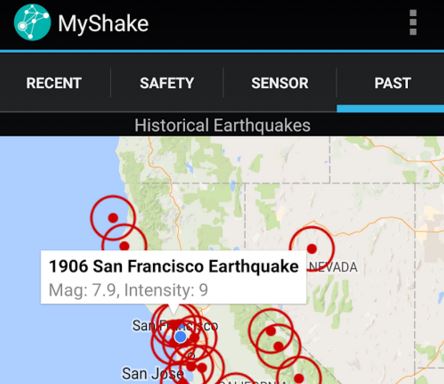Tap the lower of two Sierra Nevada markers
Image resolution: width=444 pixels, height=384 pixels.
[x=279, y=346]
